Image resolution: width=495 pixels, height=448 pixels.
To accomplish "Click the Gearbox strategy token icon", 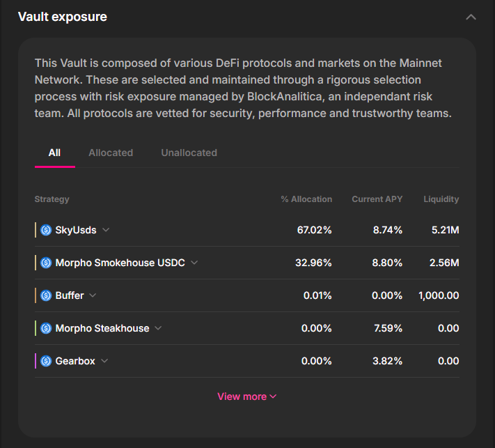I will tap(46, 361).
